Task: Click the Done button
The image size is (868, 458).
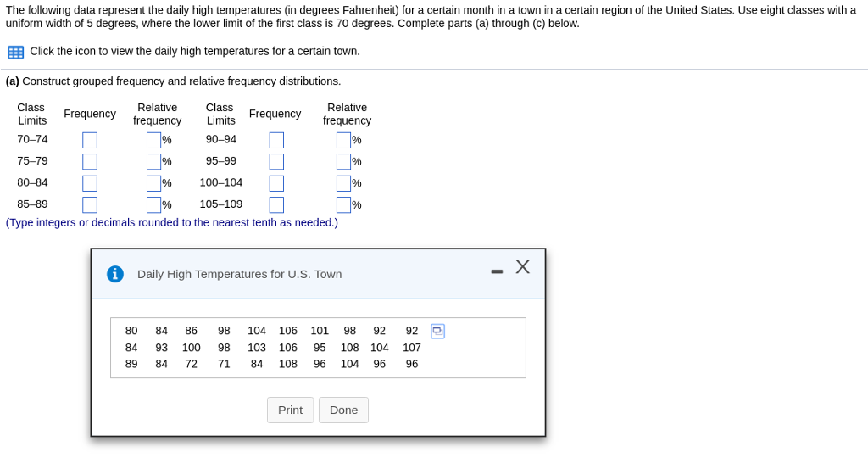Action: click(x=343, y=410)
